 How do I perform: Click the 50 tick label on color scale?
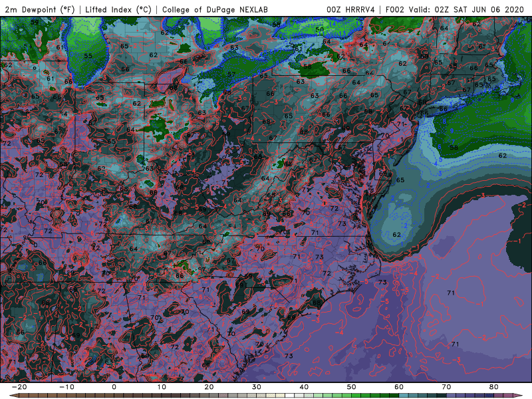click(x=352, y=387)
